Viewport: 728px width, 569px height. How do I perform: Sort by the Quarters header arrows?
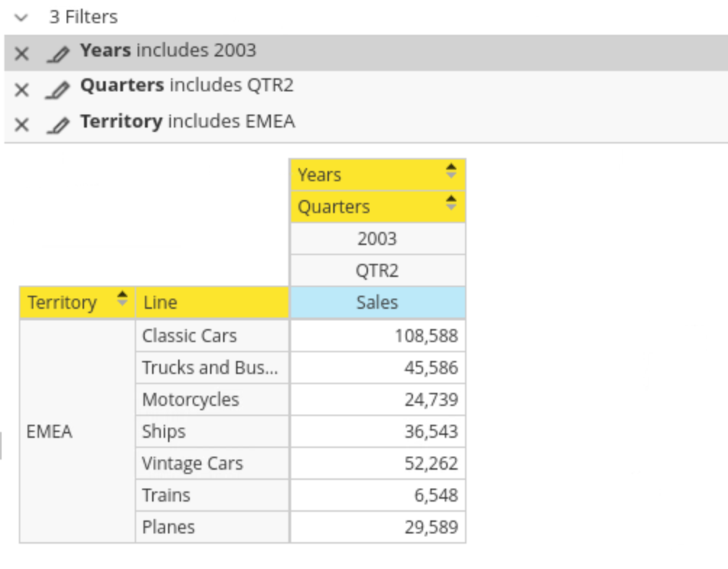point(451,203)
